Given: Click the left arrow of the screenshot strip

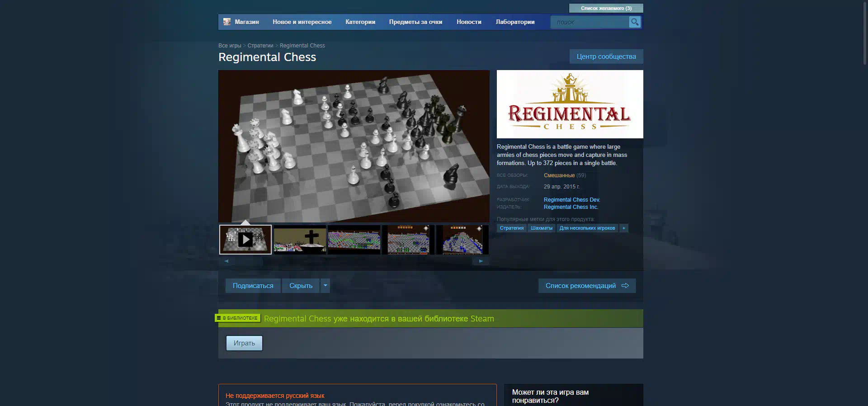Looking at the screenshot, I should tap(226, 261).
